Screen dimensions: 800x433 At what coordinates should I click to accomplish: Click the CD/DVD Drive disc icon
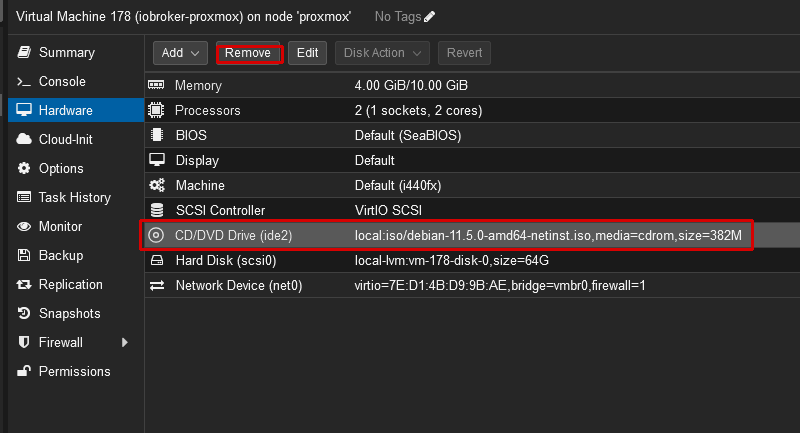pos(156,235)
